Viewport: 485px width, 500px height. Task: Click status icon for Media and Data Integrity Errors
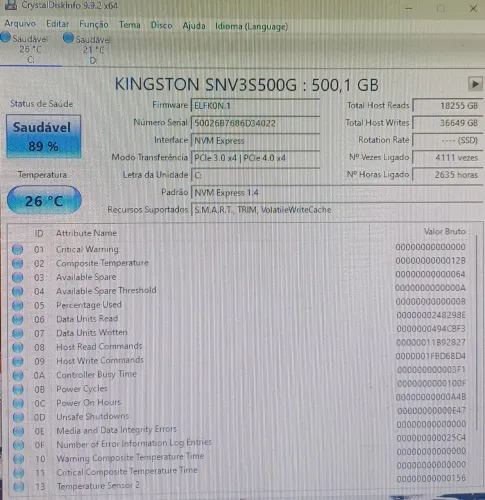(x=18, y=431)
